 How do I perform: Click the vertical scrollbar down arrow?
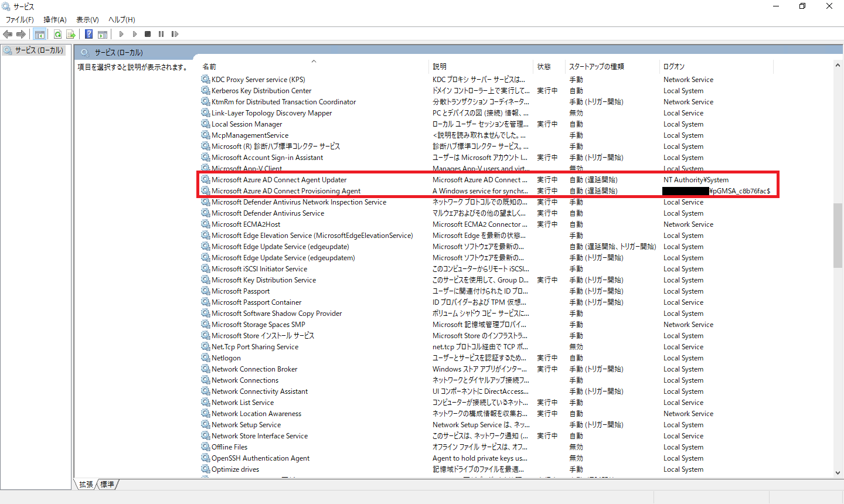[838, 472]
